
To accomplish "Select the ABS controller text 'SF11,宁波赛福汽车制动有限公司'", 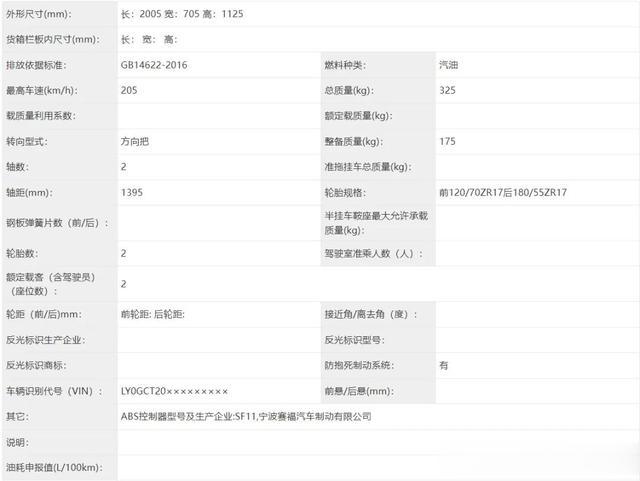I will (303, 416).
